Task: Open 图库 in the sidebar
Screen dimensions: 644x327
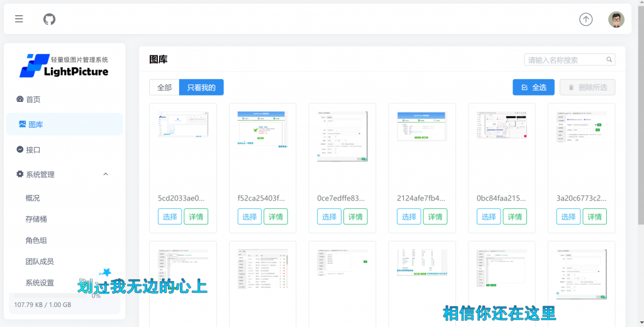Action: point(65,124)
